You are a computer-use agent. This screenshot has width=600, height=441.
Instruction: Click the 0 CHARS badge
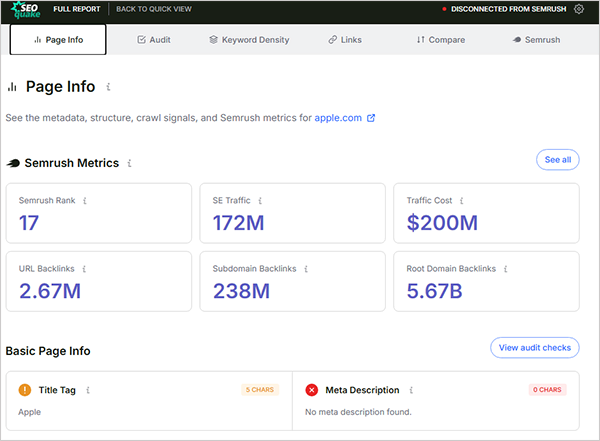[x=547, y=390]
